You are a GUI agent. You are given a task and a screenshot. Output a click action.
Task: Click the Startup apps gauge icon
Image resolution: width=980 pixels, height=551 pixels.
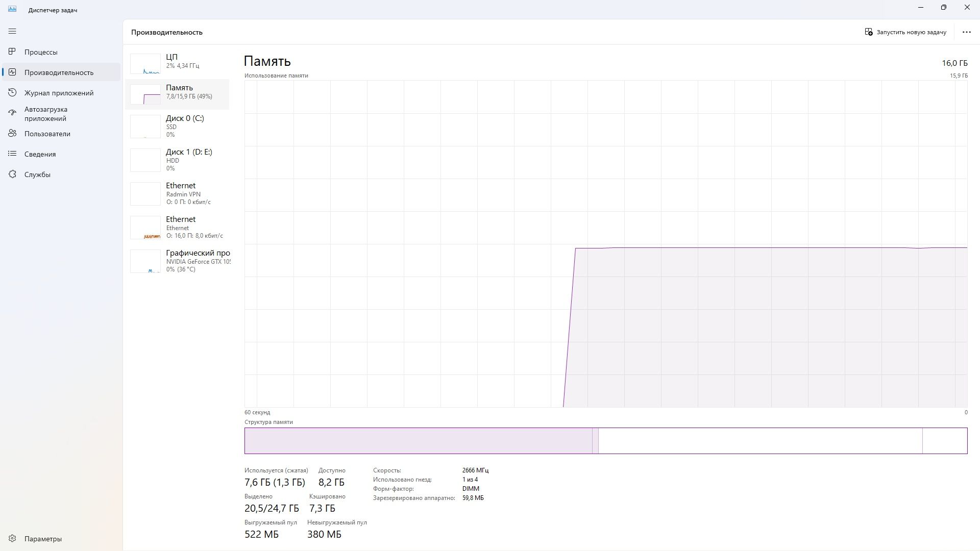pyautogui.click(x=12, y=113)
